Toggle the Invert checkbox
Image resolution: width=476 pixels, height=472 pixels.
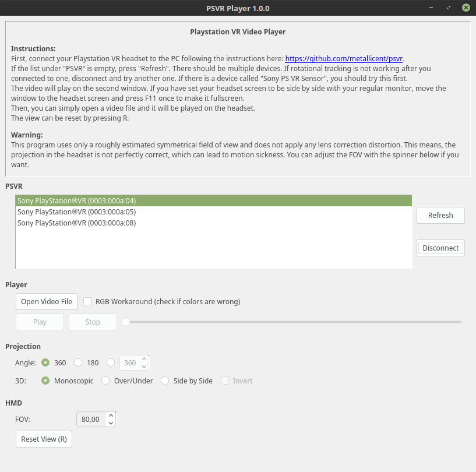225,381
